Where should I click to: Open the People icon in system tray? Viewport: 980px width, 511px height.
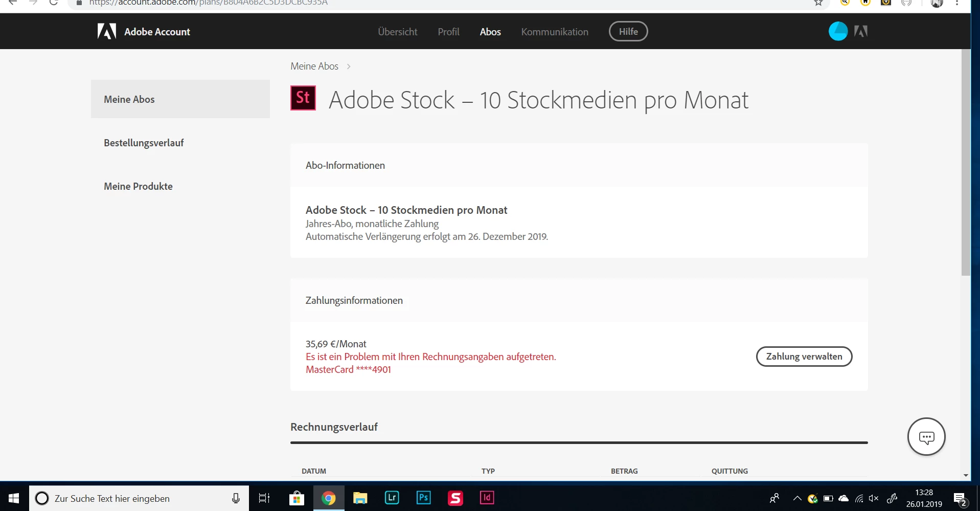(774, 498)
